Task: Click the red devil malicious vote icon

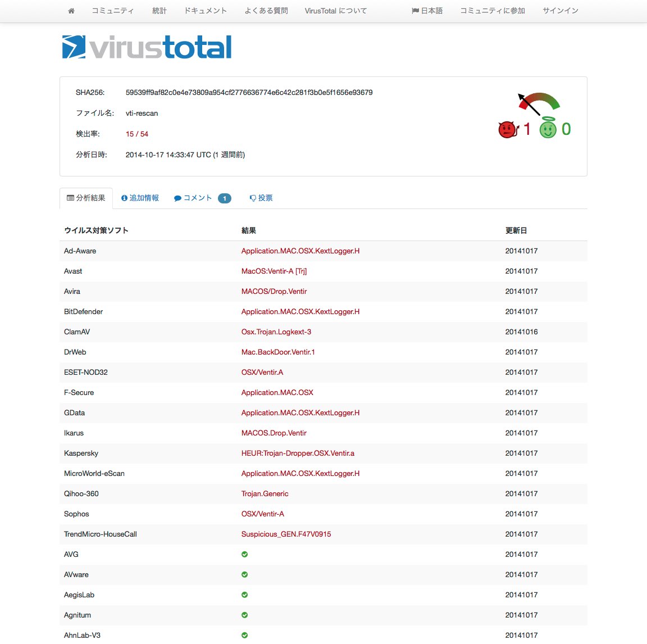Action: 508,130
